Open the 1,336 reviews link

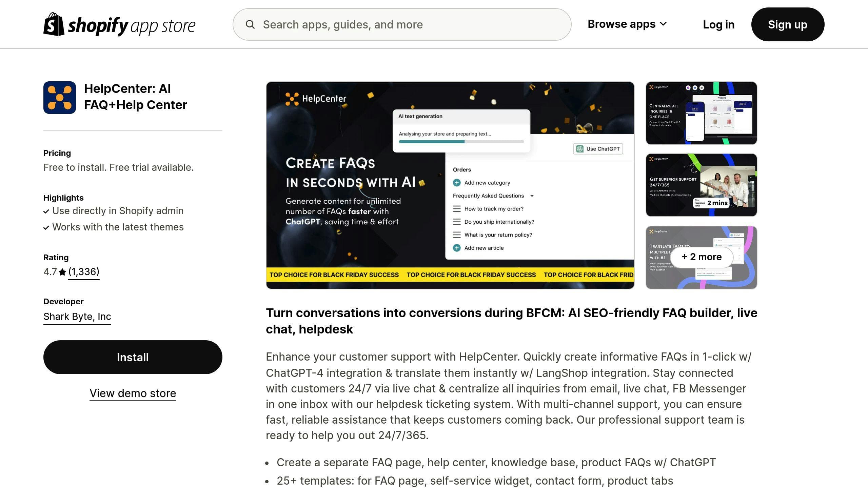click(x=84, y=272)
